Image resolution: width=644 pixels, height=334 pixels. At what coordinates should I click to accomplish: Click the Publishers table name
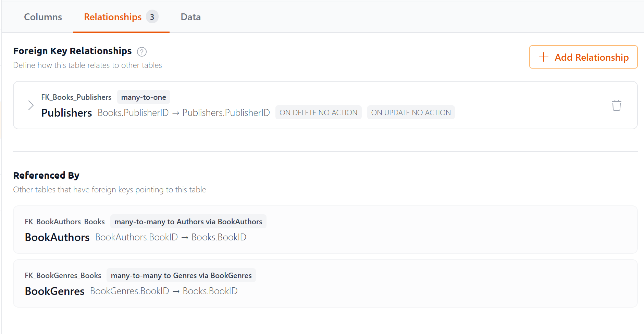pos(66,112)
